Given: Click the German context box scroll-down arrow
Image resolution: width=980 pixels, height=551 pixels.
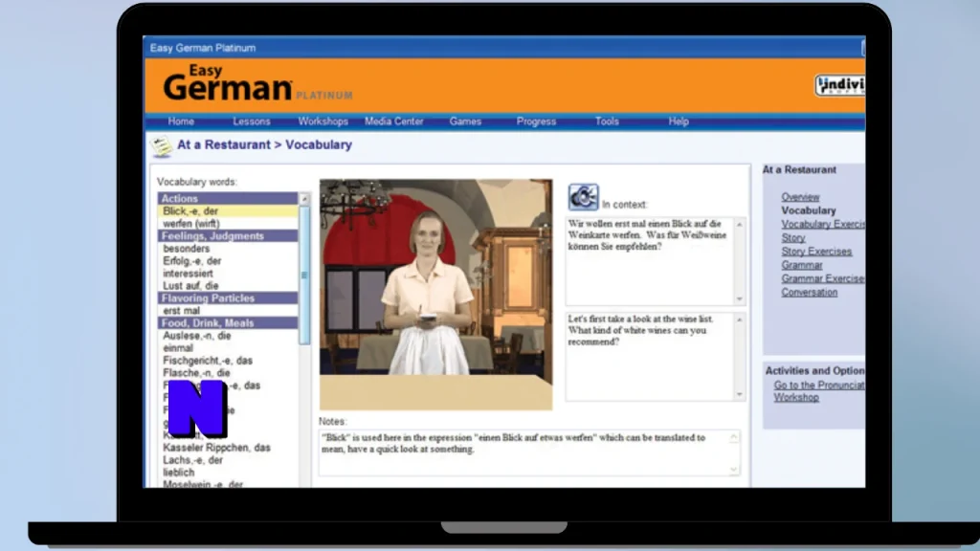Looking at the screenshot, I should click(x=740, y=299).
